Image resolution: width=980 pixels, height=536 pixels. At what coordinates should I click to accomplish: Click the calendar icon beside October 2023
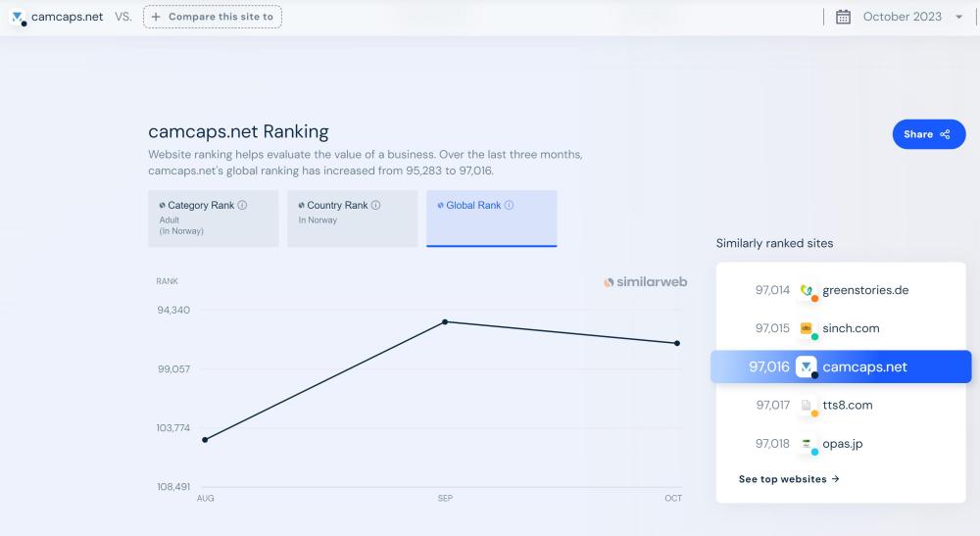[843, 17]
